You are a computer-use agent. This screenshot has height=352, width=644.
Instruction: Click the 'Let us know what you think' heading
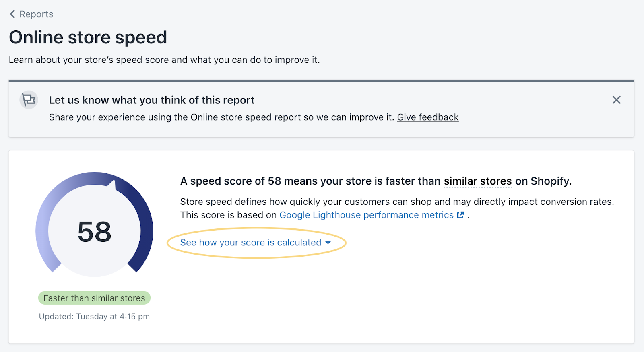151,100
